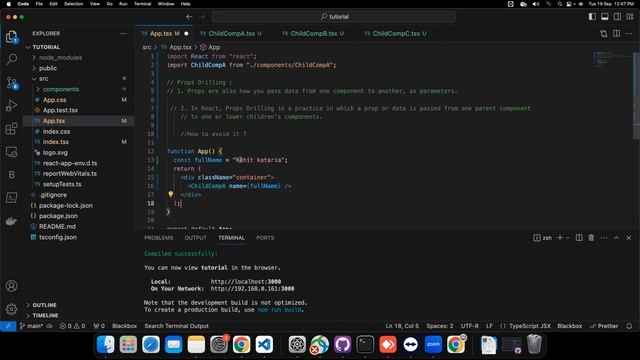Click the App symbol in breadcrumbs
The width and height of the screenshot is (640, 360).
(x=210, y=47)
